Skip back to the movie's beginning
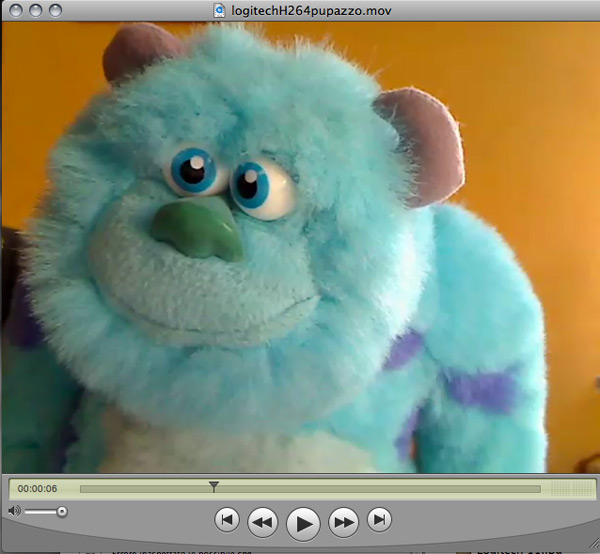 click(227, 520)
